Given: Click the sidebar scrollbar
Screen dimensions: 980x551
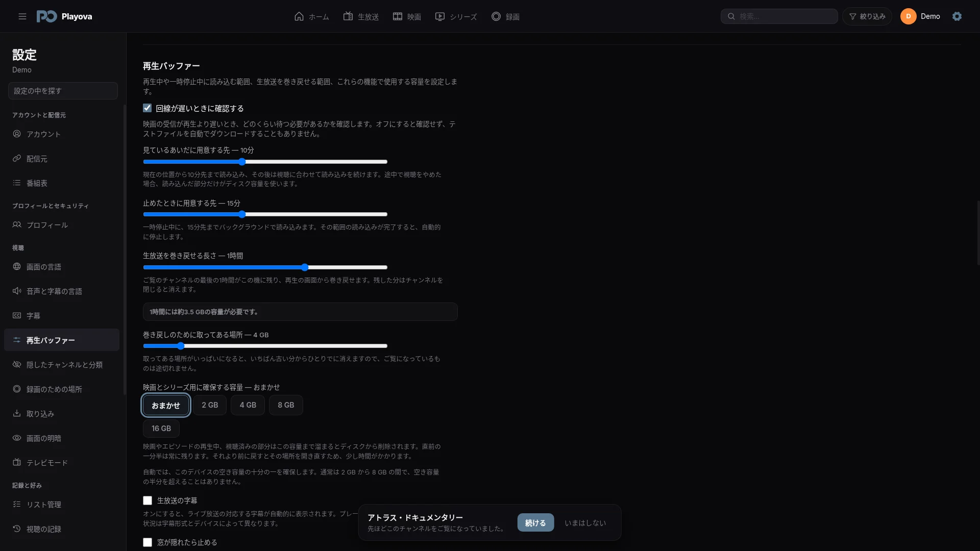Looking at the screenshot, I should click(x=125, y=250).
